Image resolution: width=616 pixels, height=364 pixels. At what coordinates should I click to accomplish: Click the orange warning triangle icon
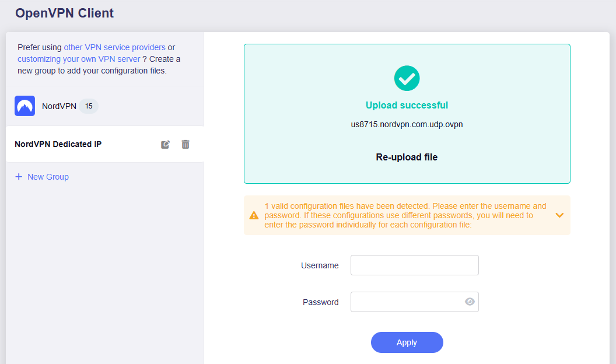[254, 215]
